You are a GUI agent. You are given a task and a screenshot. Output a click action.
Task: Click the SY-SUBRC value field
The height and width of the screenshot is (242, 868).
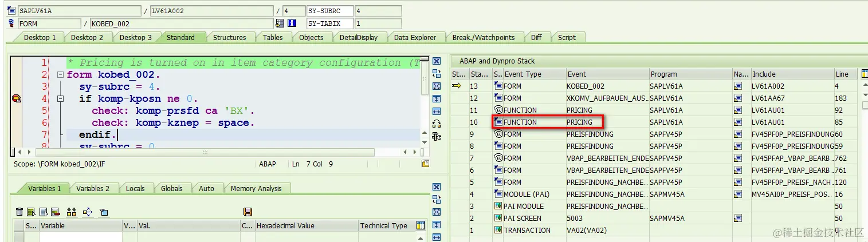[x=379, y=11]
